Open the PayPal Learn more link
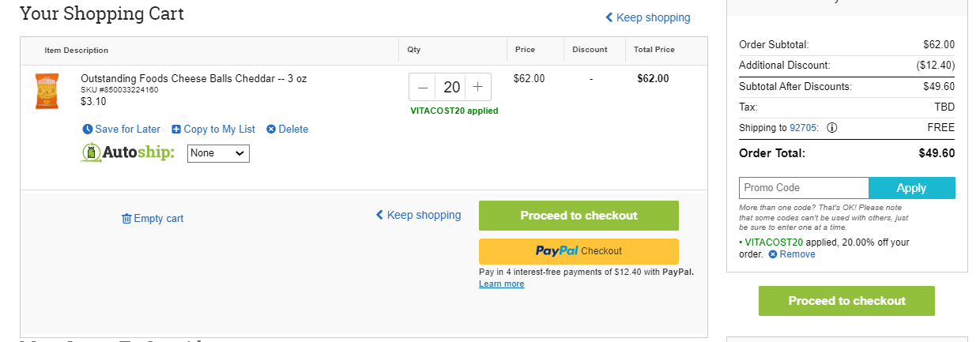The height and width of the screenshot is (342, 980). click(501, 284)
